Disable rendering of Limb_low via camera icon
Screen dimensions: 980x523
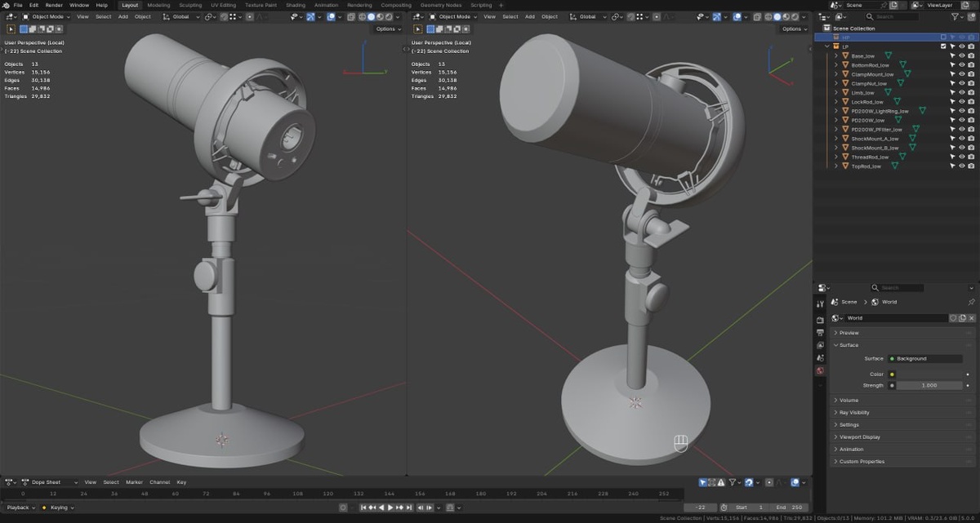971,92
